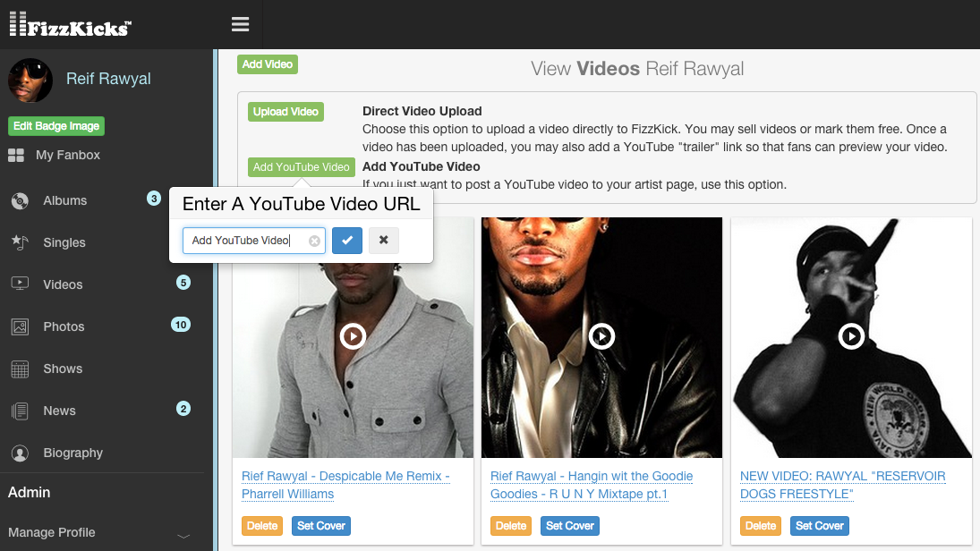Viewport: 980px width, 551px height.
Task: Open the hamburger menu icon
Action: (x=240, y=24)
